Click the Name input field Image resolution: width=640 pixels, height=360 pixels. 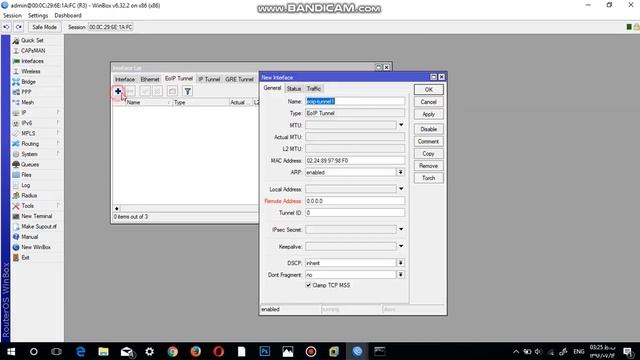[355, 101]
